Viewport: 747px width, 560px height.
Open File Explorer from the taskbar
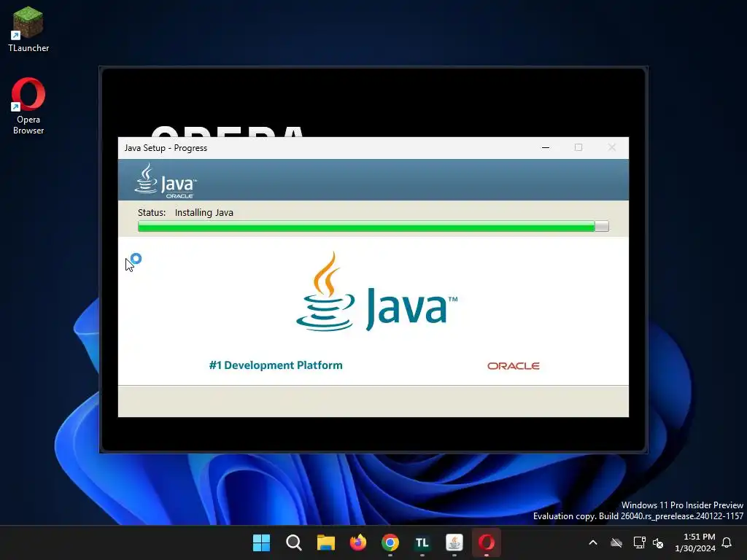point(326,542)
